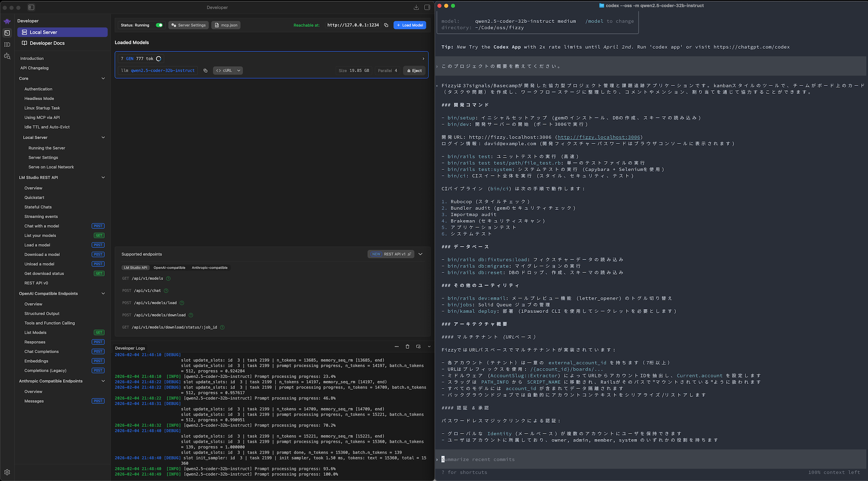This screenshot has width=868, height=481.
Task: Copy the server URL with the copy icon
Action: coord(386,25)
